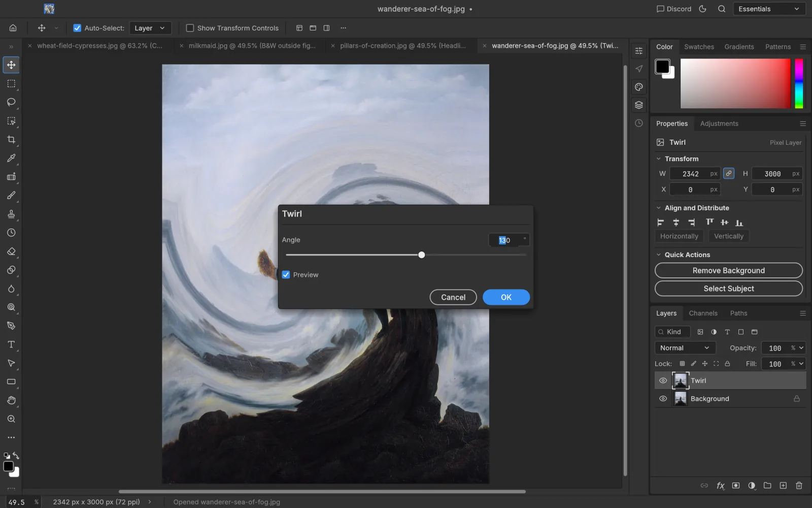Enable Show Transform Controls checkbox
Image resolution: width=812 pixels, height=508 pixels.
coord(190,28)
